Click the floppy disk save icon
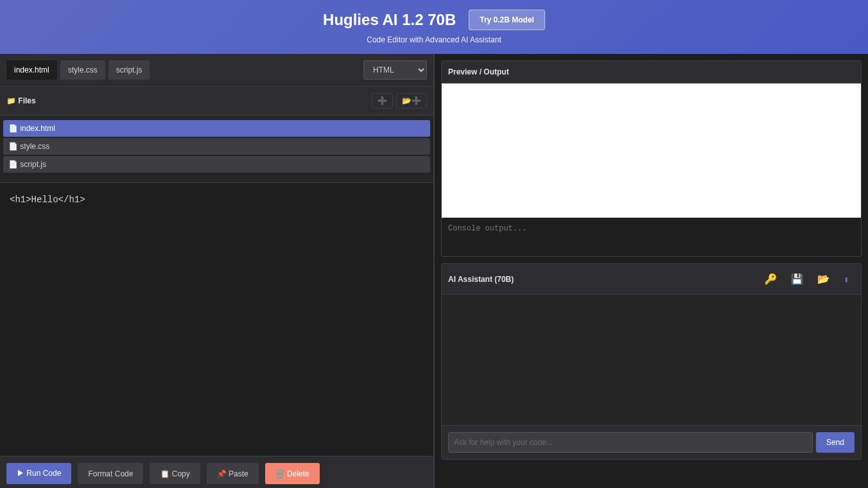Screen dimensions: 868x488 pos(797,279)
